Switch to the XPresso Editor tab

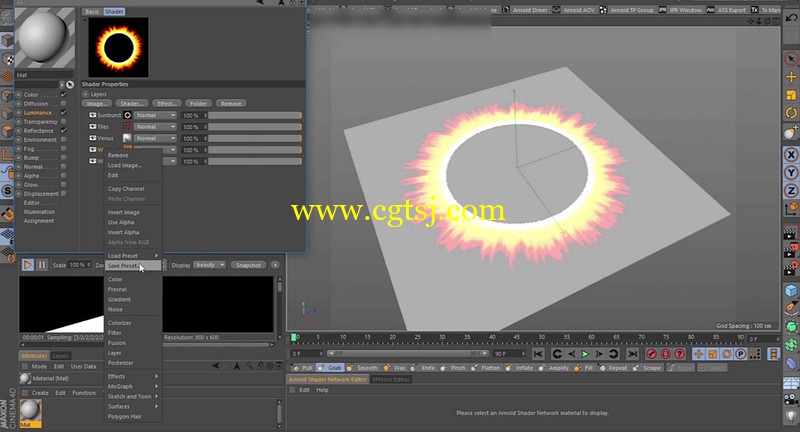(x=391, y=379)
